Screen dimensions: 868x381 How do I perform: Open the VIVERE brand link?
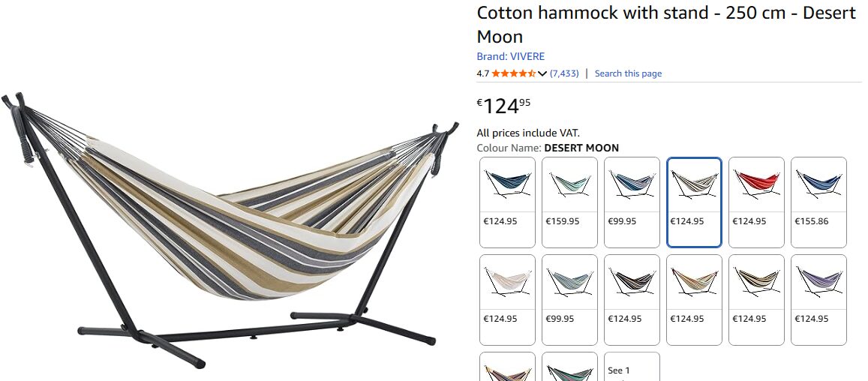tap(510, 56)
